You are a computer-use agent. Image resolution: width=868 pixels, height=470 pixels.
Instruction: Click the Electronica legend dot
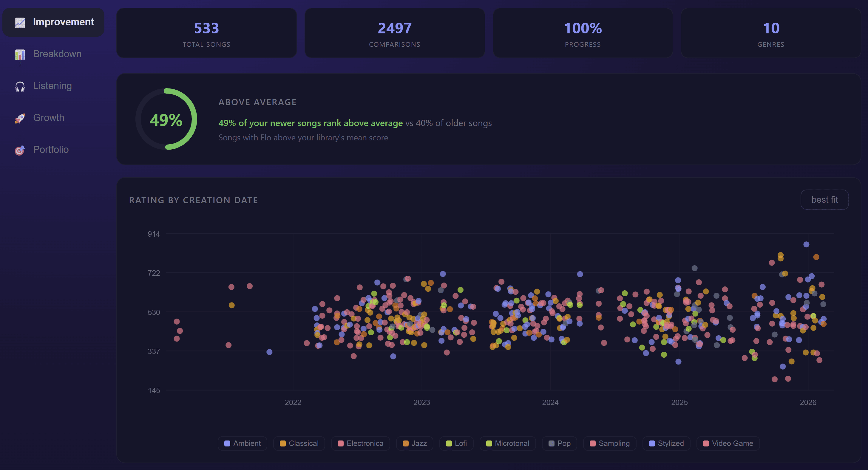coord(340,443)
